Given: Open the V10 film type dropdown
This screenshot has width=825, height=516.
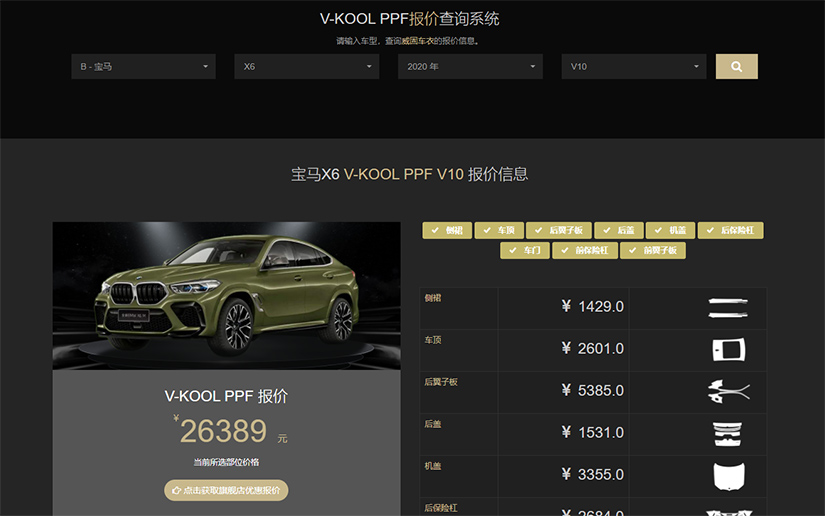Looking at the screenshot, I should [x=634, y=66].
